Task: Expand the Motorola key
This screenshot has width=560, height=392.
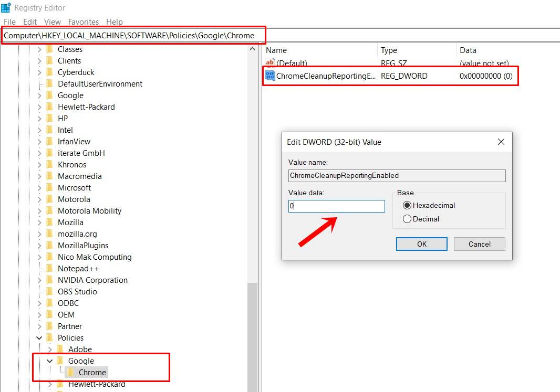Action: [x=39, y=199]
